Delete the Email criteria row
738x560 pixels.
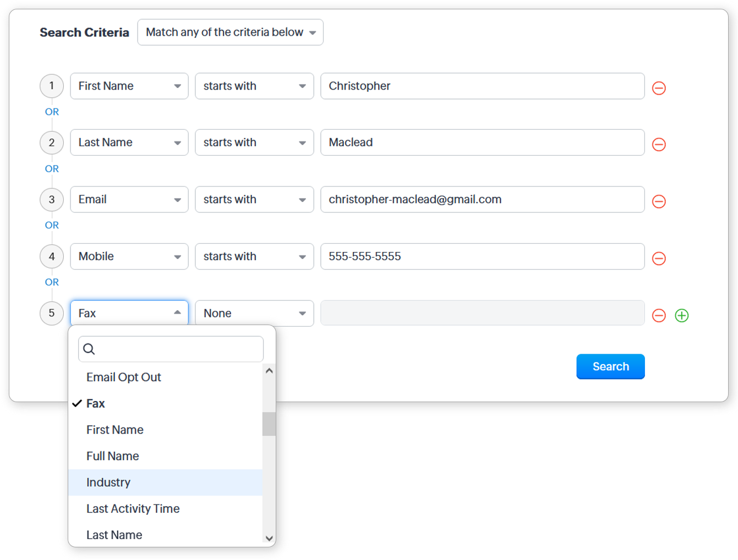(x=659, y=202)
